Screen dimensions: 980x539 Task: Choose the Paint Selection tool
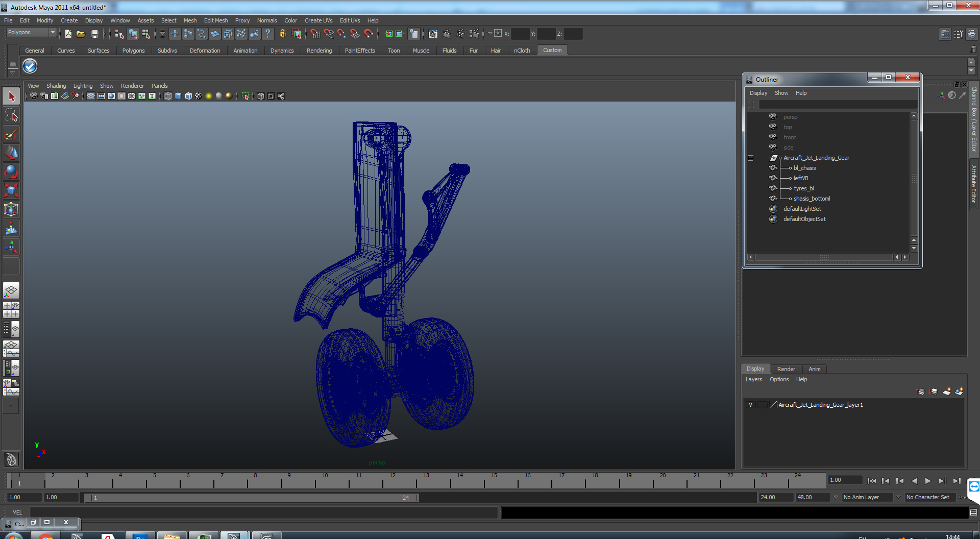click(11, 134)
